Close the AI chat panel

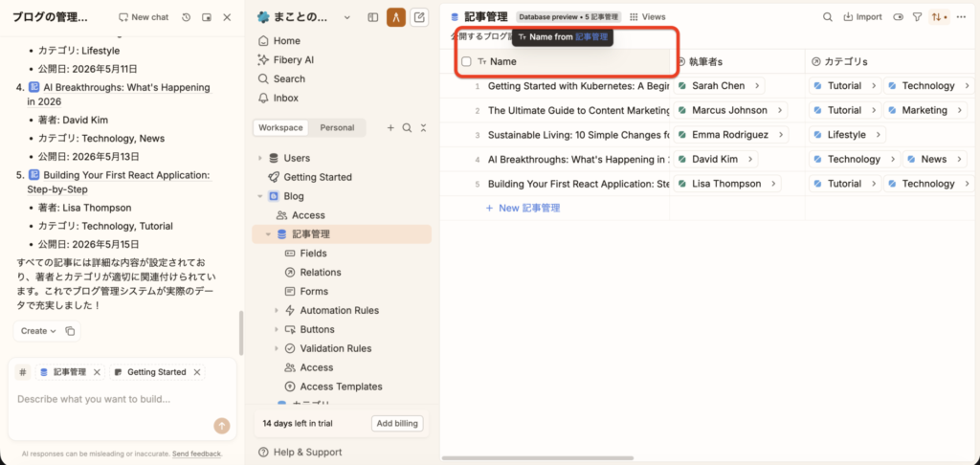(227, 17)
